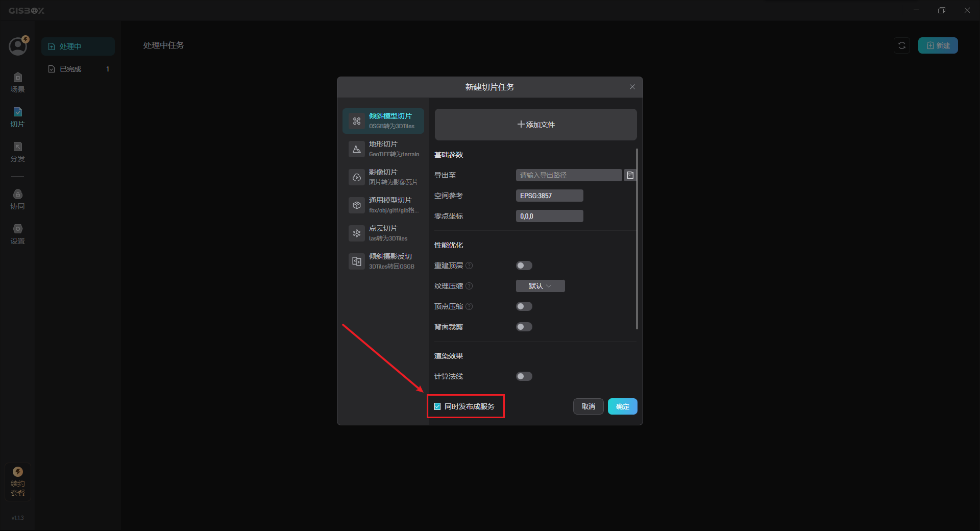Click help icon next to 纹理压缩
The height and width of the screenshot is (531, 980).
pyautogui.click(x=469, y=286)
